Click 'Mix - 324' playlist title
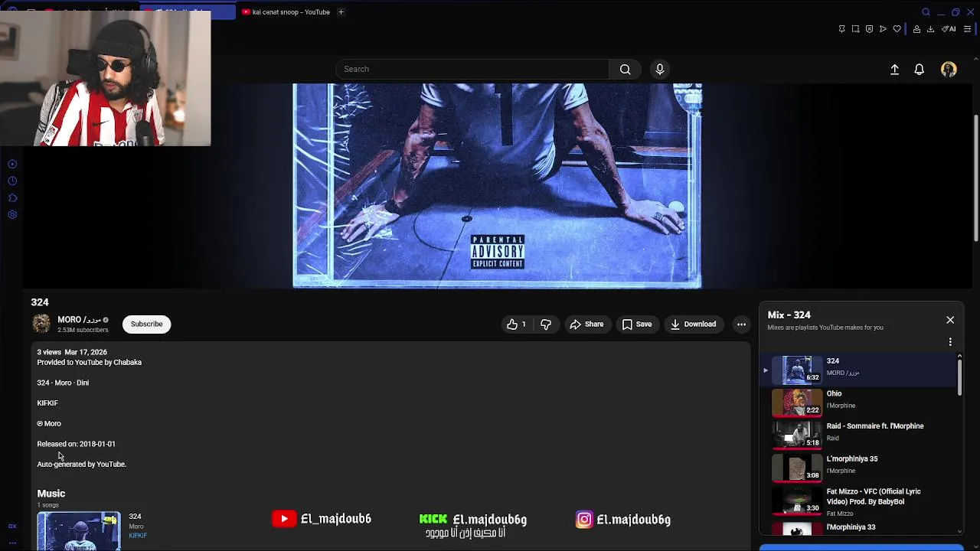 click(x=789, y=315)
